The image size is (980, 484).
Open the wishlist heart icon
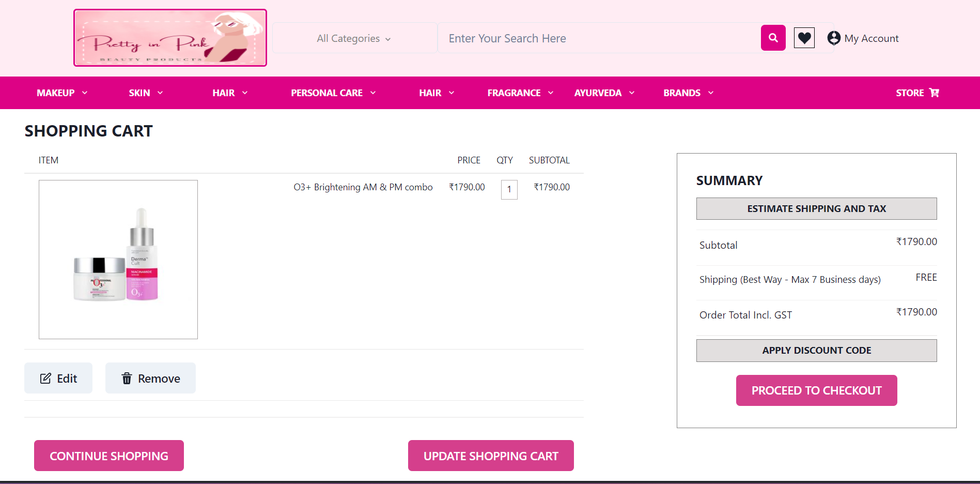(x=804, y=38)
